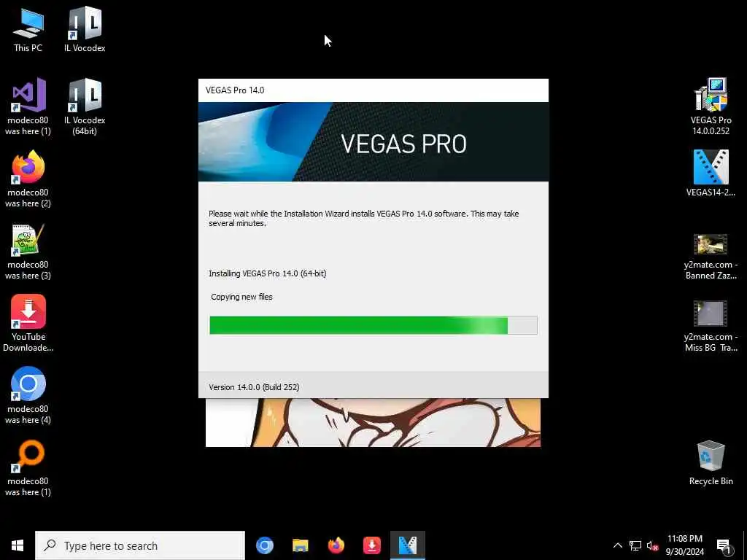Screen dimensions: 747x560
Task: Select the Firefox 'modeco80 was here (2)' shortcut
Action: 28,179
